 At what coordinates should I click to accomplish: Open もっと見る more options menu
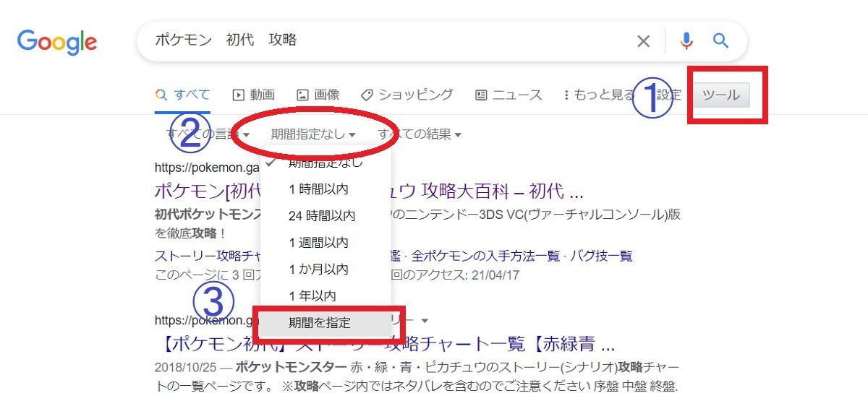(599, 95)
